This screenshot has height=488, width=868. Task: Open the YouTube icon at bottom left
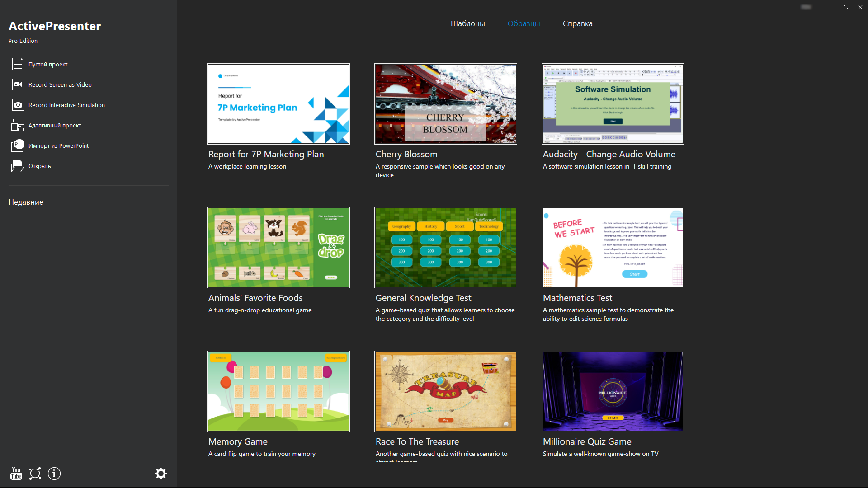[x=16, y=474]
